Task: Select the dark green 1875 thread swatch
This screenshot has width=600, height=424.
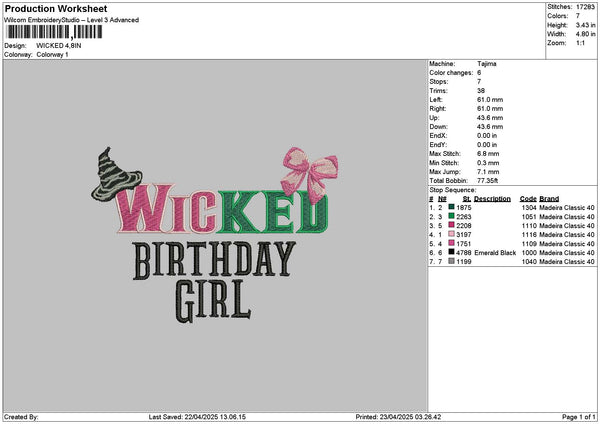Action: pyautogui.click(x=451, y=207)
